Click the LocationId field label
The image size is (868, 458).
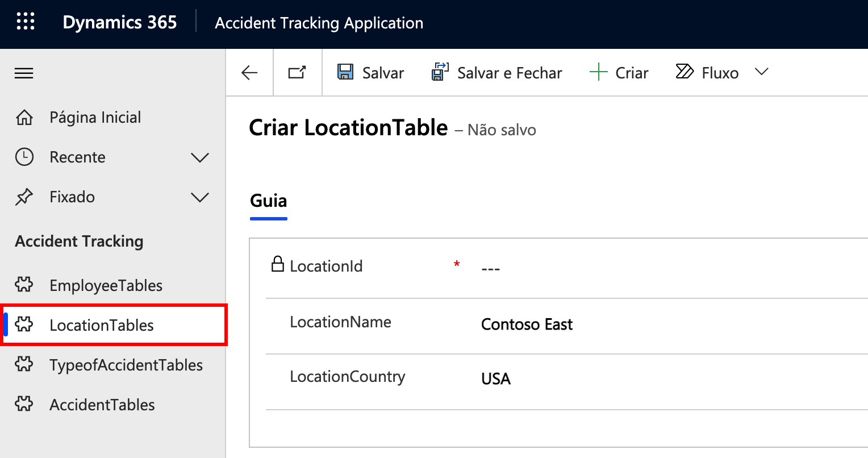326,267
